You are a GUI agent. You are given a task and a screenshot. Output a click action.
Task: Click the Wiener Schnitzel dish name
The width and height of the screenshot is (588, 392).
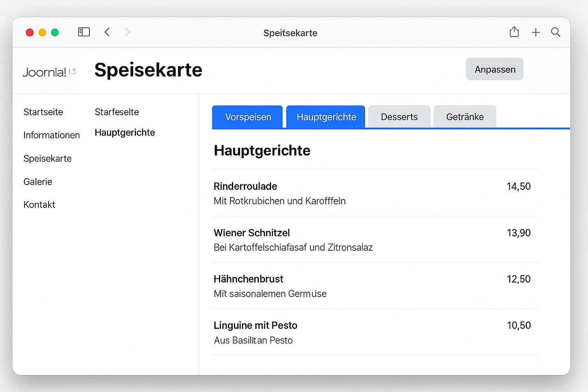point(252,233)
